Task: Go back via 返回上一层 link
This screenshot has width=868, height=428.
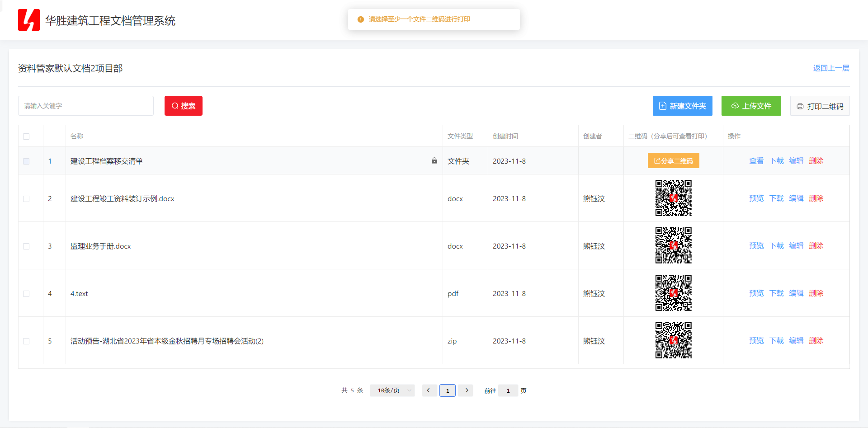Action: (x=831, y=68)
